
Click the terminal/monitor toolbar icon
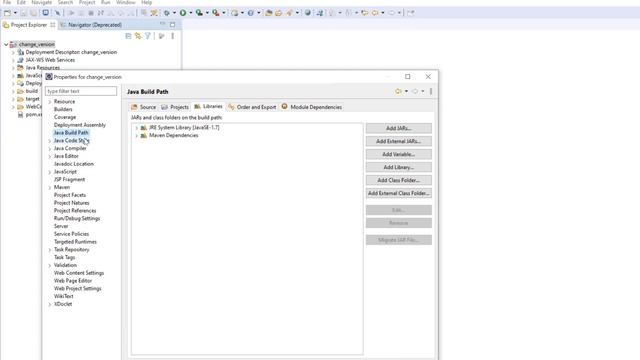46,13
